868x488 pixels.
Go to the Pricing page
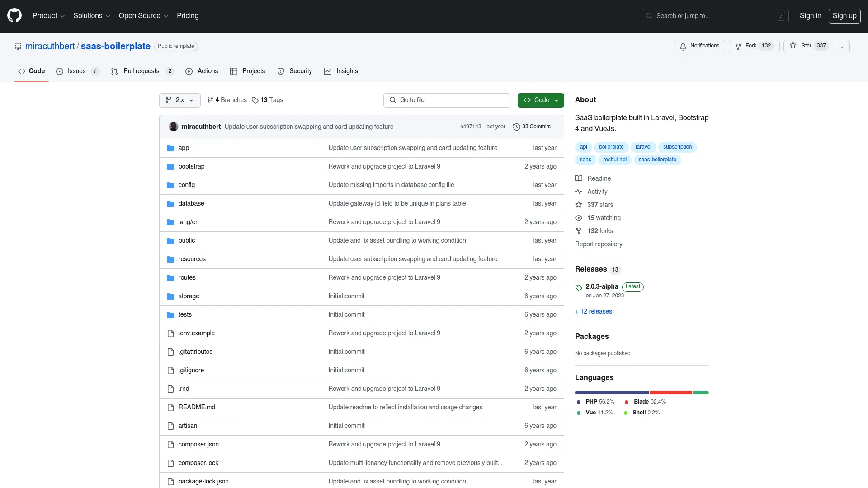coord(188,16)
